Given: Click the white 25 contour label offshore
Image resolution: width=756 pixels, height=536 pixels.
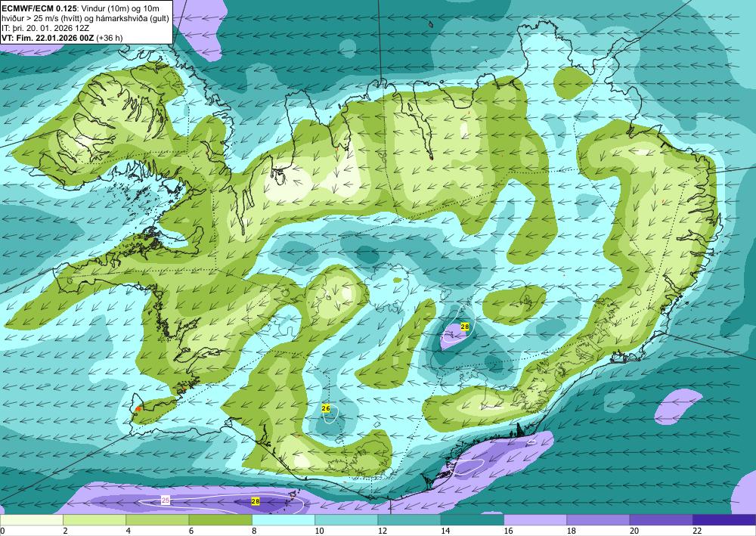Looking at the screenshot, I should point(166,500).
